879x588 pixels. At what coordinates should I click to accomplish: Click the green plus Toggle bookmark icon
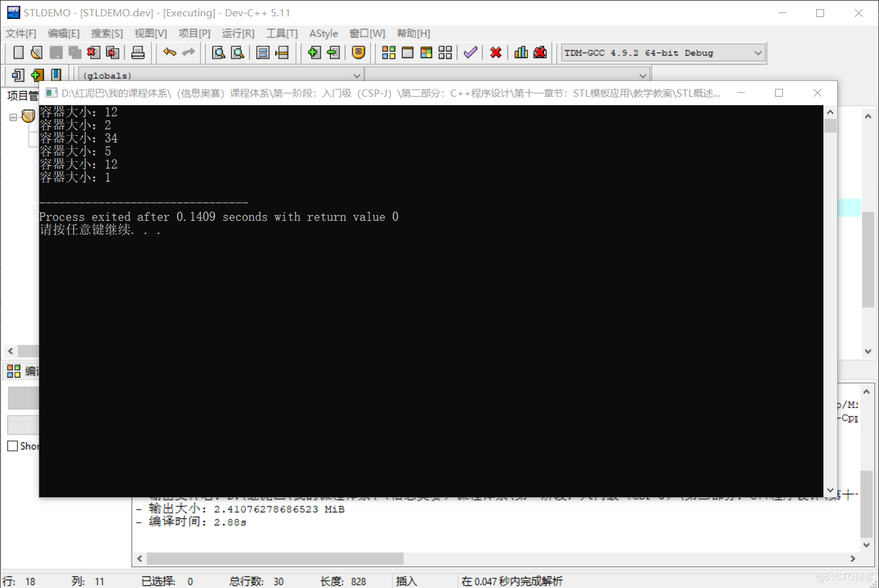coord(37,75)
